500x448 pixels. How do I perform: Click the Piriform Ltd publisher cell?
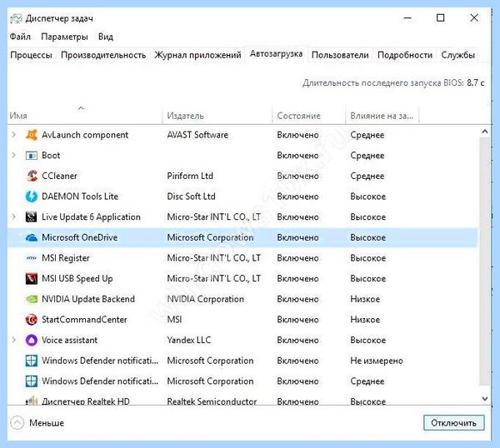(x=190, y=176)
